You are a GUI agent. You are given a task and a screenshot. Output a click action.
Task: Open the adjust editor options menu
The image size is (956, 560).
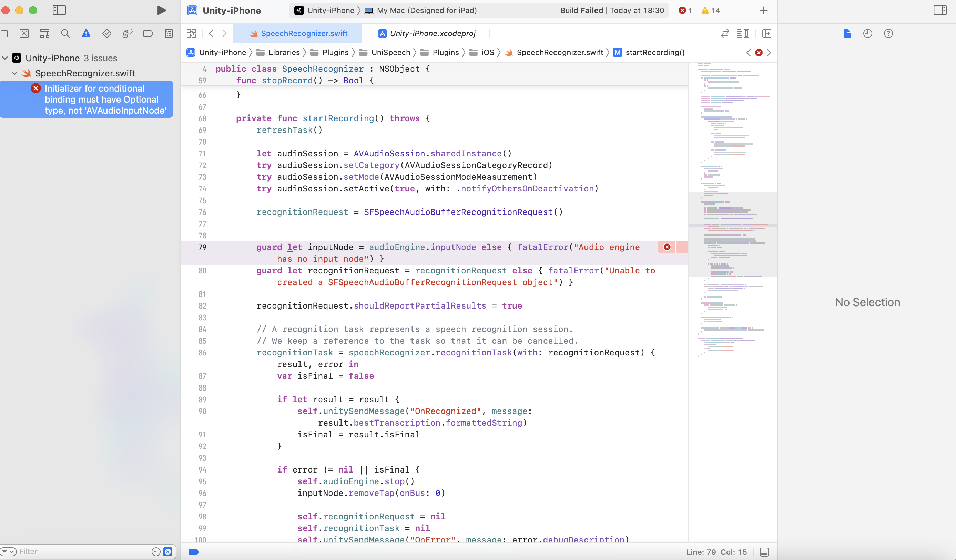click(x=743, y=34)
